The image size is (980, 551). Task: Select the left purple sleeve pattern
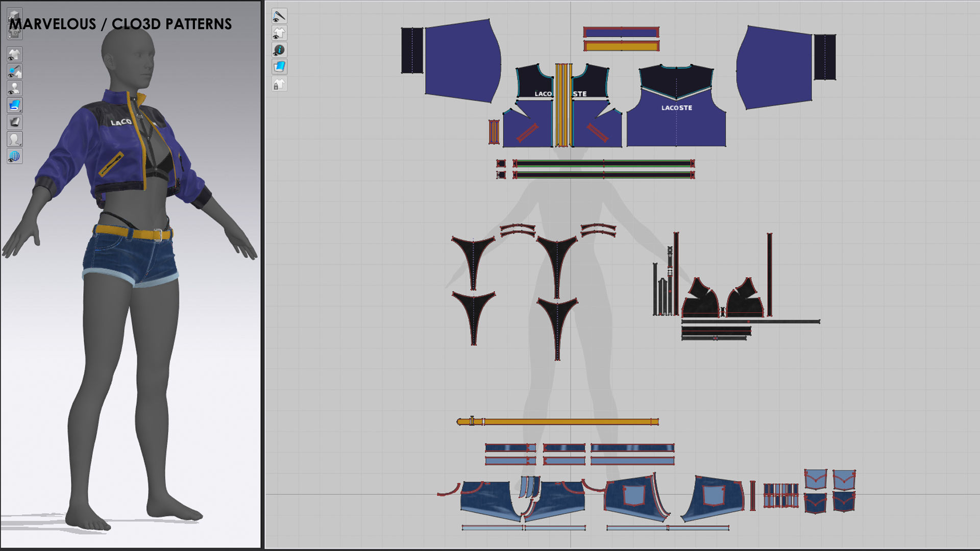point(462,60)
